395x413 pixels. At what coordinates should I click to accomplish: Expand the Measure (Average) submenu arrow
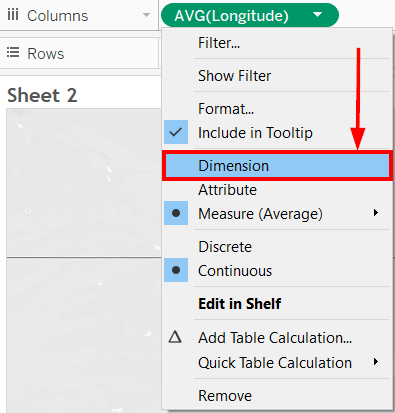pyautogui.click(x=376, y=213)
